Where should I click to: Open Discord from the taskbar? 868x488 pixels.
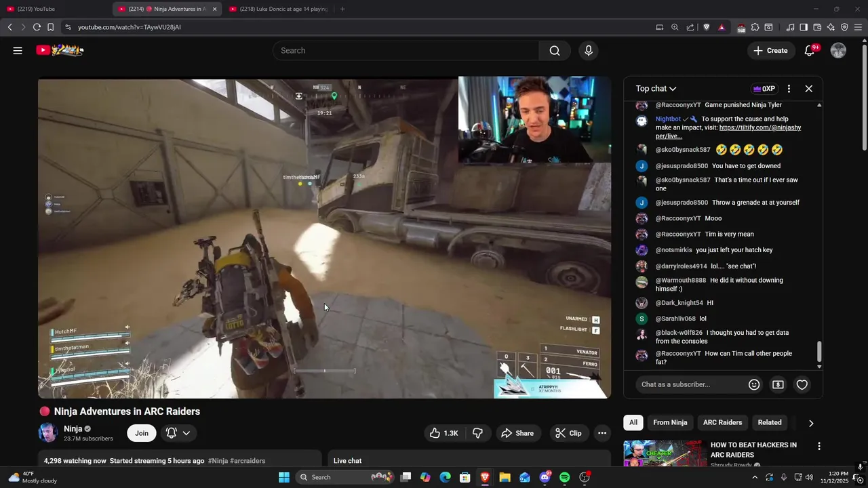pos(545,477)
